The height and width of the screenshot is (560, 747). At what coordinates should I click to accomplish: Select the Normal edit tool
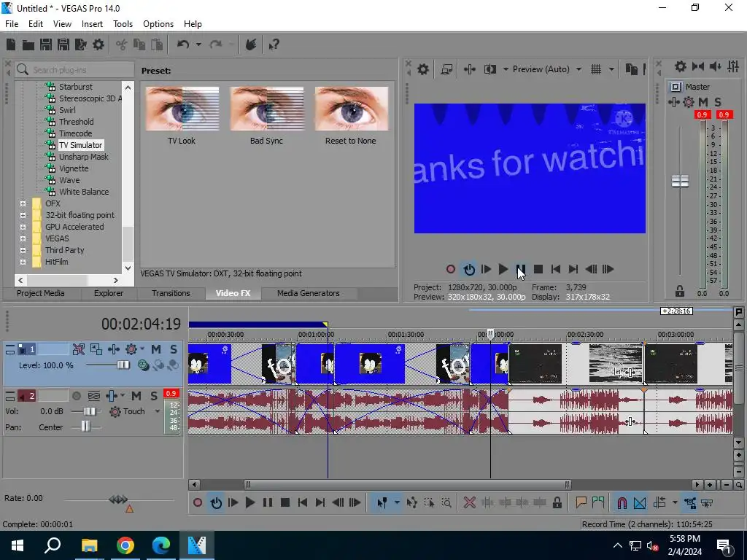coord(382,502)
